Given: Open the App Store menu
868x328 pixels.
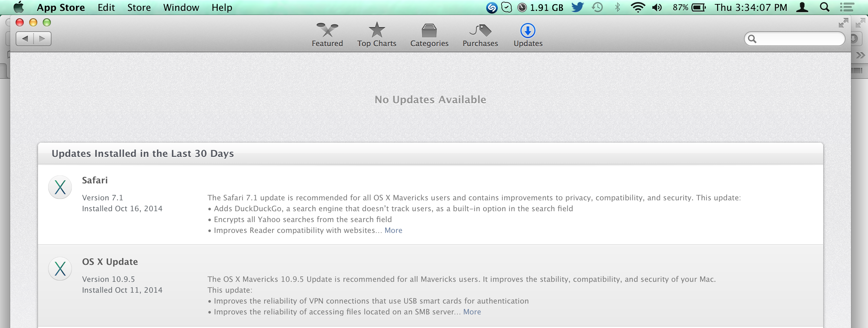Looking at the screenshot, I should [x=61, y=7].
